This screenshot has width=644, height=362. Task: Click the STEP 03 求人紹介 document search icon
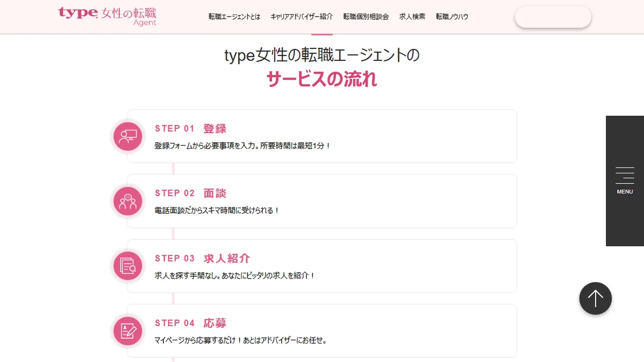(x=128, y=266)
